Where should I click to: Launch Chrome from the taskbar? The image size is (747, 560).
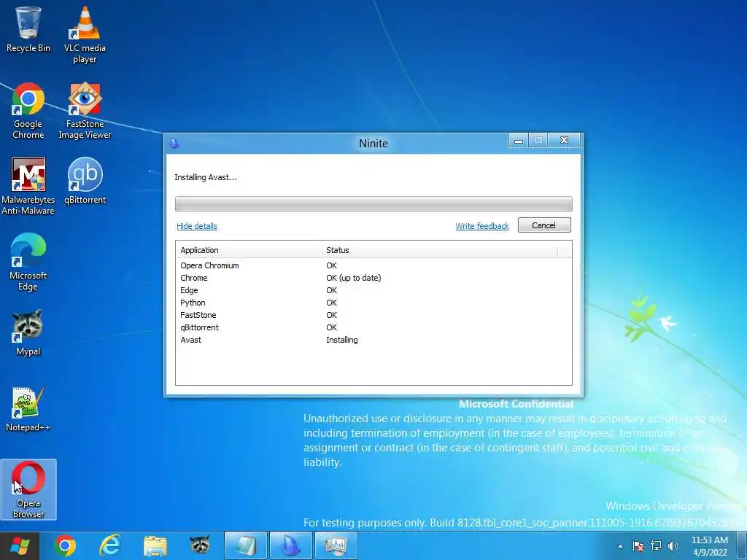(65, 545)
